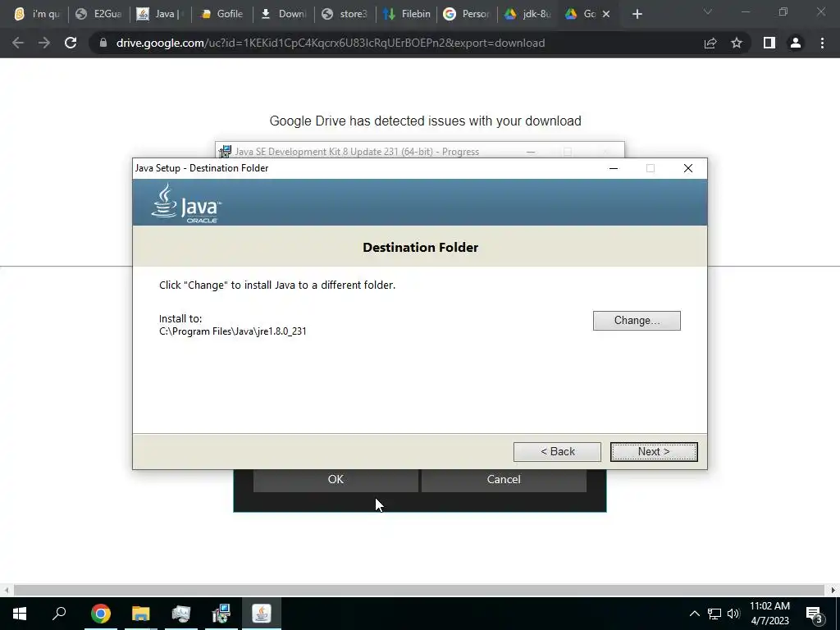Go back with the Back button
This screenshot has height=630, width=840.
click(557, 452)
